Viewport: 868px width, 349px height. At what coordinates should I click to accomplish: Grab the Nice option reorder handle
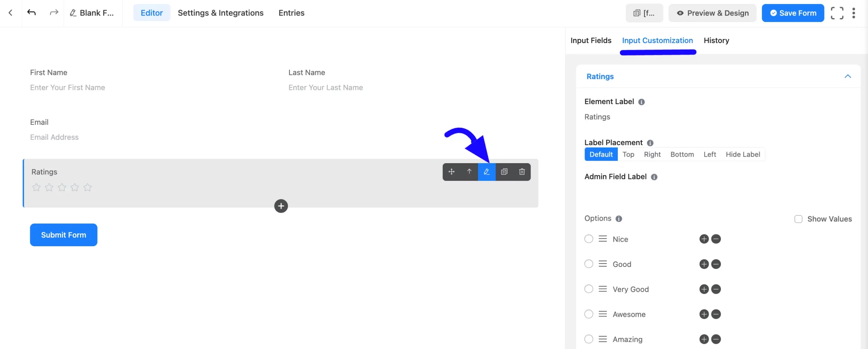coord(603,239)
